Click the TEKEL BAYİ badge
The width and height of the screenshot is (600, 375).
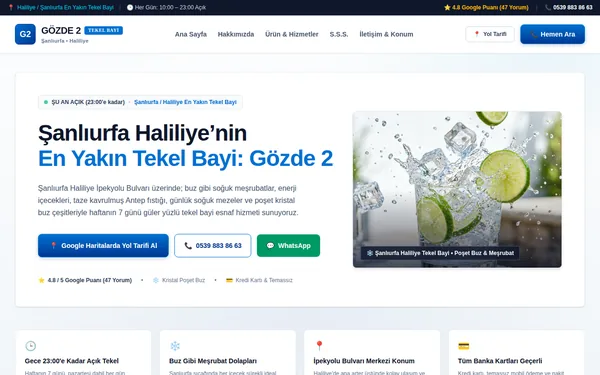point(103,30)
